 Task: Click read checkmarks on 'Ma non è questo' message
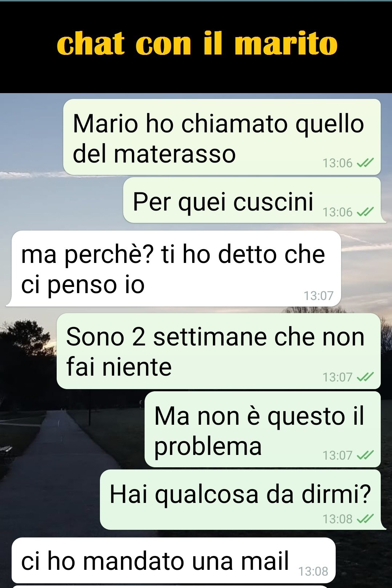pyautogui.click(x=365, y=455)
